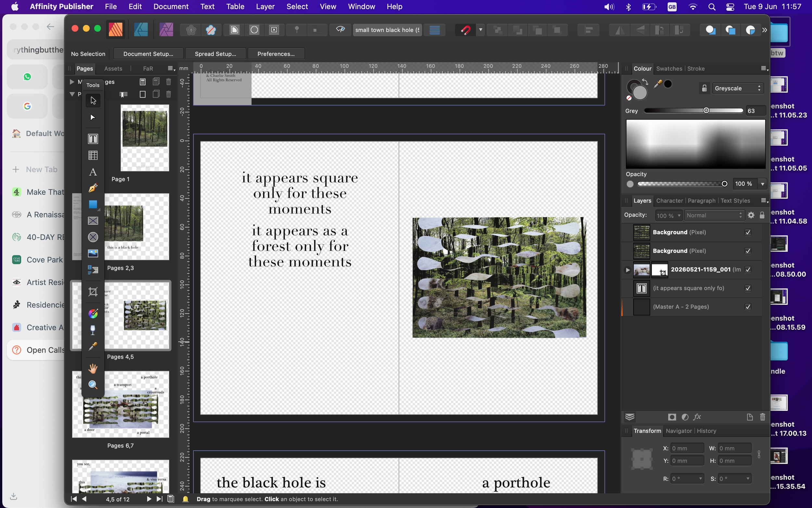
Task: Select the Picture Frame Ellipse tool
Action: point(93,237)
